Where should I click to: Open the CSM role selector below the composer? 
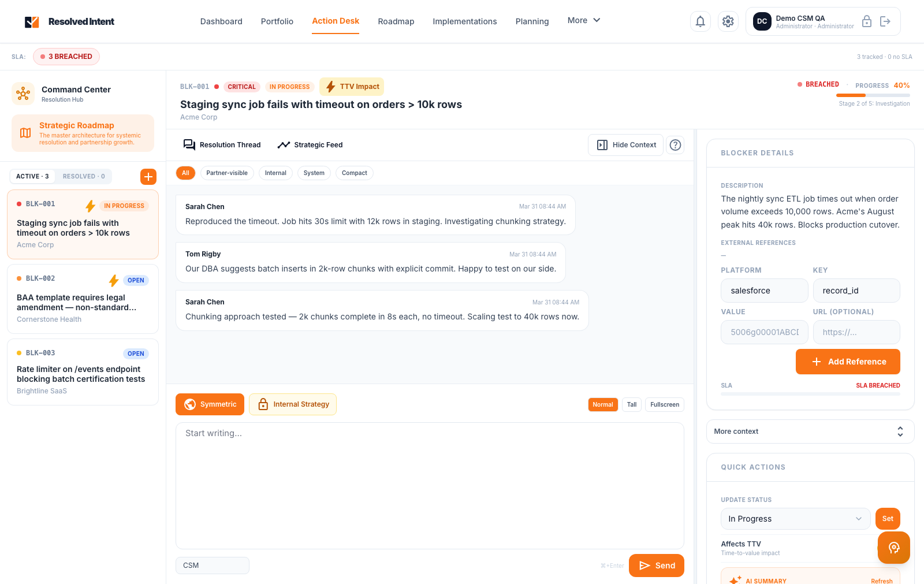click(212, 566)
